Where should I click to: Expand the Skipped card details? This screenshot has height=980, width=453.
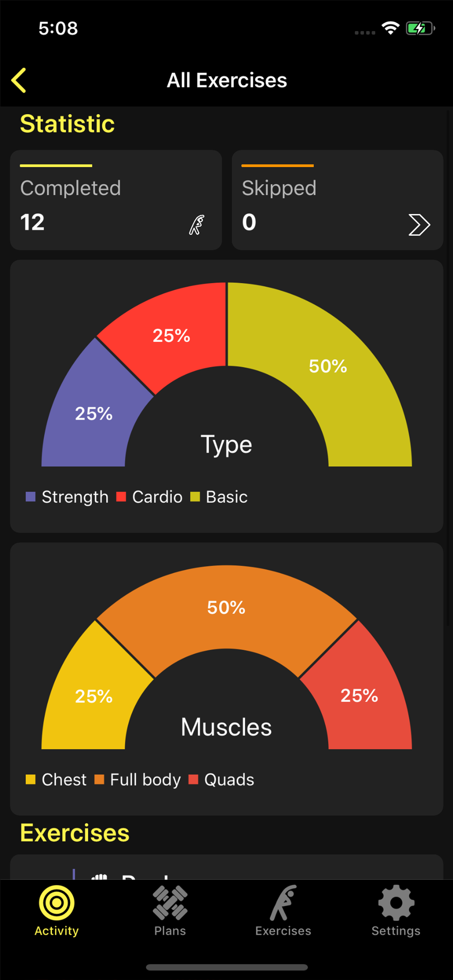pyautogui.click(x=337, y=200)
